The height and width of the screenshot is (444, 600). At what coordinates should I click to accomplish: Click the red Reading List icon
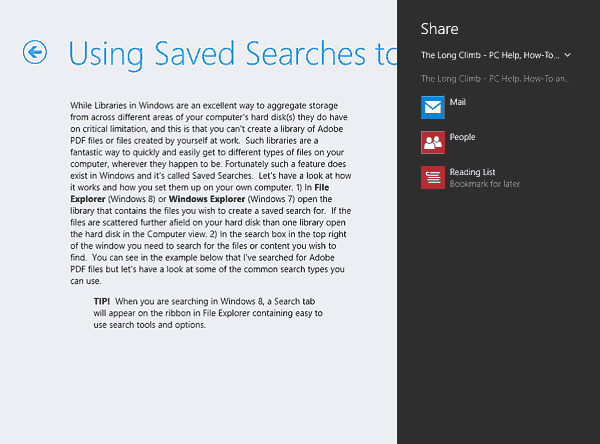tap(432, 177)
